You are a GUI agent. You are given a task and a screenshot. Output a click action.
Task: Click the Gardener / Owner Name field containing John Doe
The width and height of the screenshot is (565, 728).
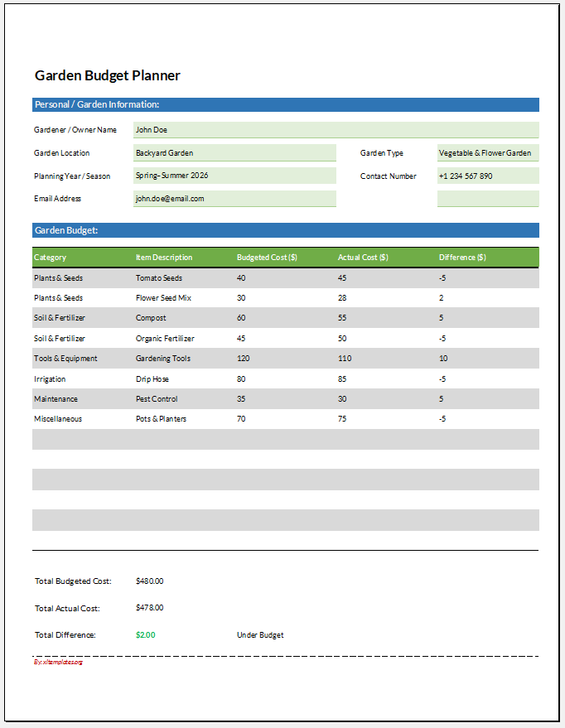pos(336,130)
